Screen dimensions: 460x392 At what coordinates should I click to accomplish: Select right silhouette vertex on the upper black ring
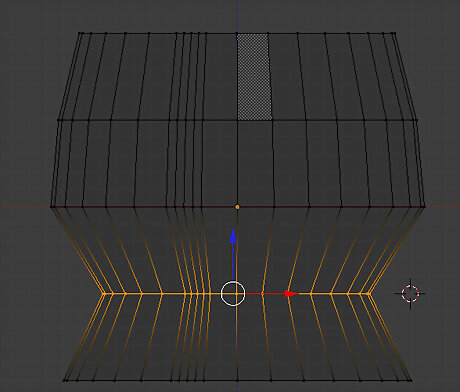tap(416, 120)
